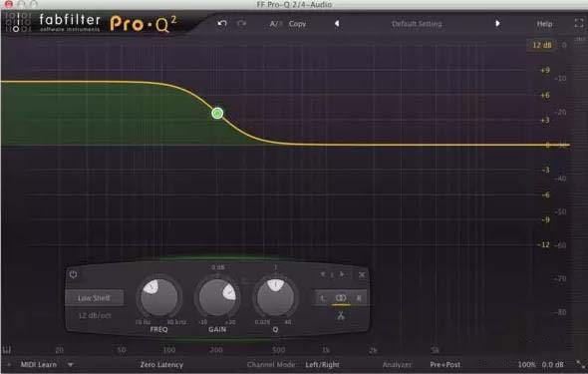Toggle the band power bypass icon
Screen dimensions: 588x374
coord(73,274)
